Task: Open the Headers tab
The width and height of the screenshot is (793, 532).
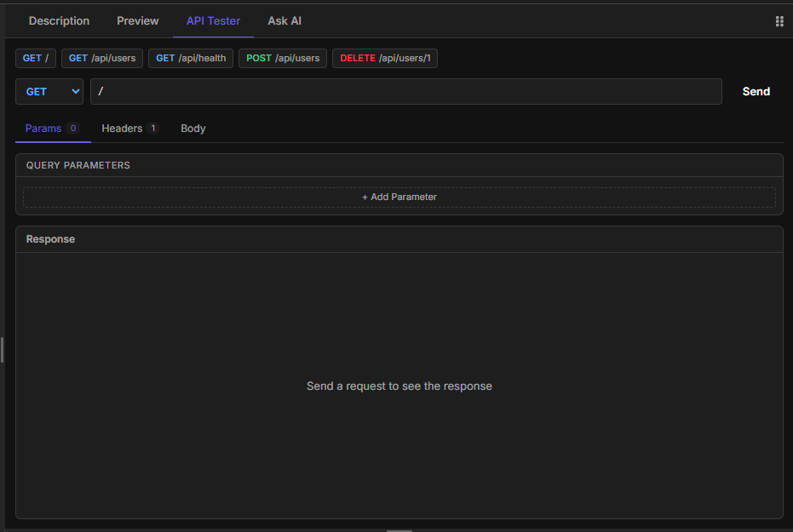Action: tap(129, 129)
